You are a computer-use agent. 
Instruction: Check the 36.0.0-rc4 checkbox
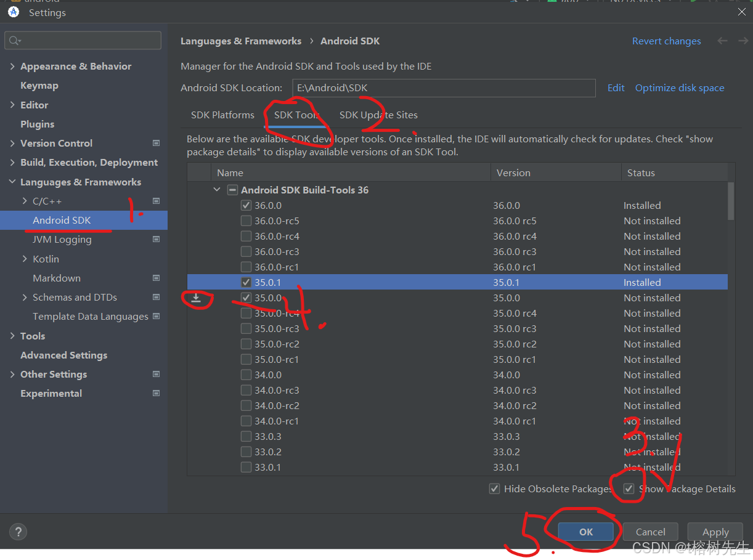pos(246,236)
